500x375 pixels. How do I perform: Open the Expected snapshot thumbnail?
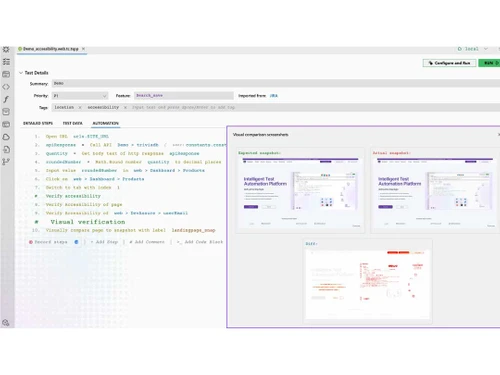coord(300,193)
